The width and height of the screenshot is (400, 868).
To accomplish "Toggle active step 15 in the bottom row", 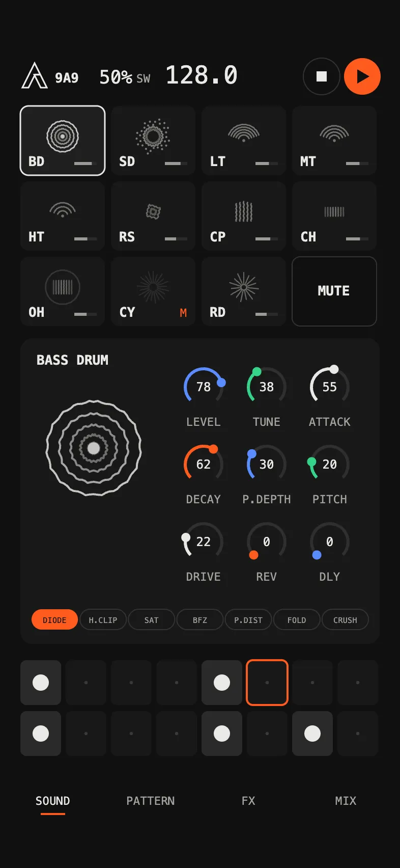I will coord(312,734).
